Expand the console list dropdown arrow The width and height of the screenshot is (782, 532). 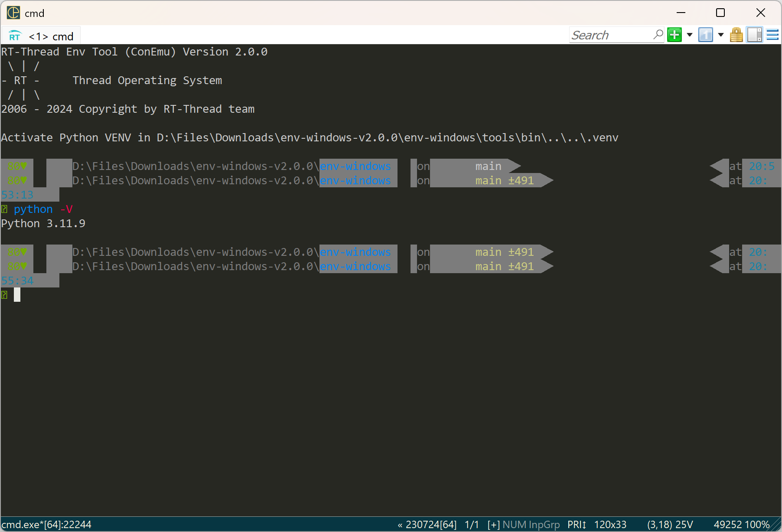click(721, 35)
